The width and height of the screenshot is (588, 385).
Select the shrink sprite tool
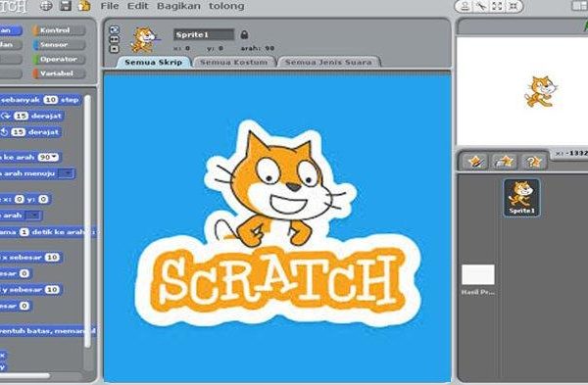coord(513,6)
